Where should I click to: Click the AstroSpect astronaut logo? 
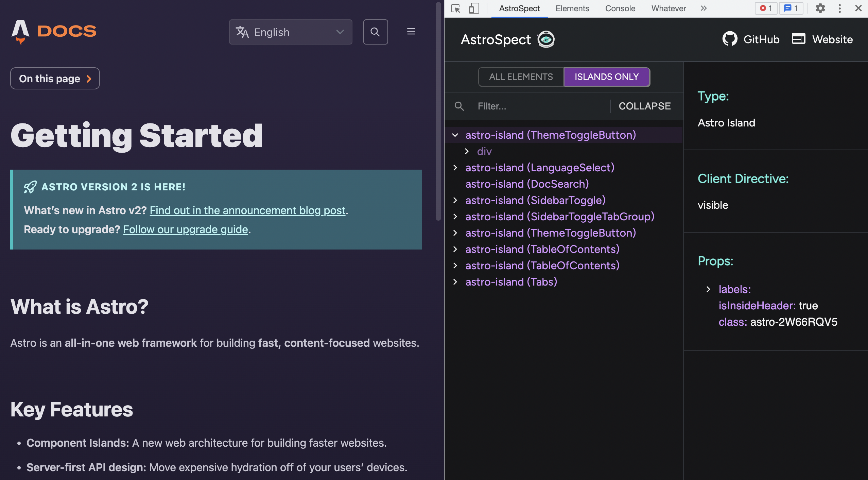(x=546, y=39)
